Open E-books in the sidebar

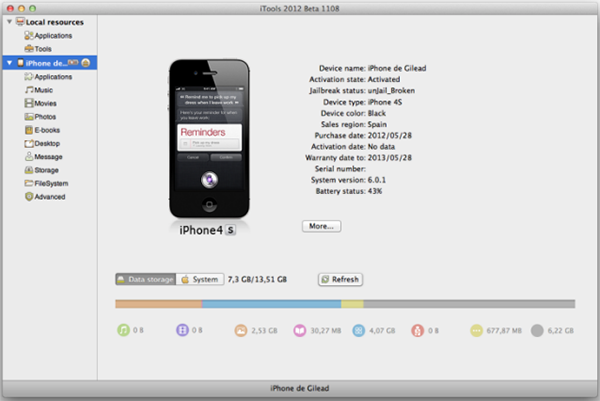point(47,129)
